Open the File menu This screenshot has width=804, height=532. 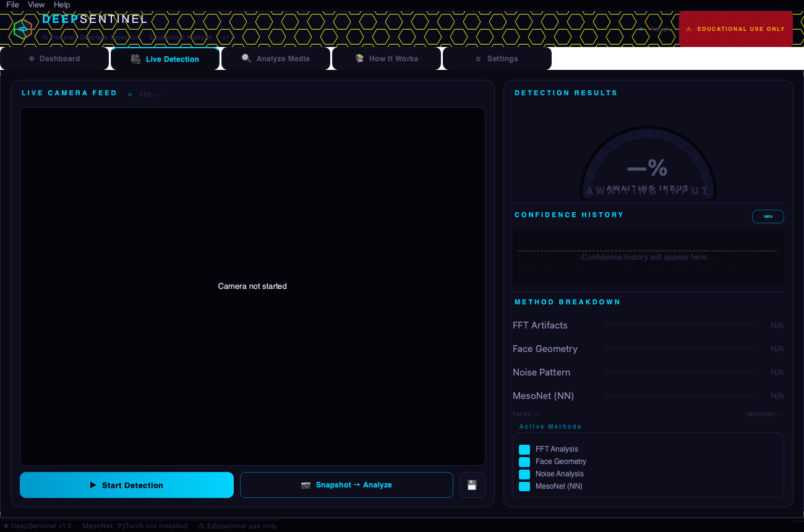(x=12, y=4)
